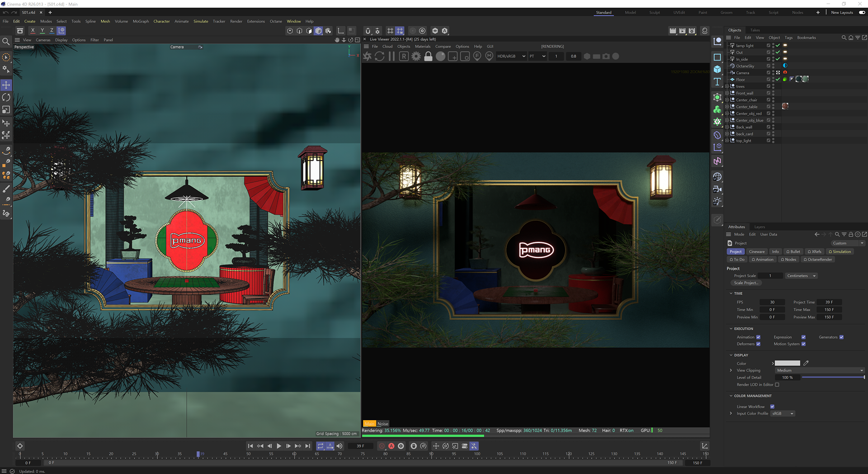This screenshot has height=474, width=868.
Task: Open HDR/sRGB dropdown in Live Viewer
Action: point(511,57)
